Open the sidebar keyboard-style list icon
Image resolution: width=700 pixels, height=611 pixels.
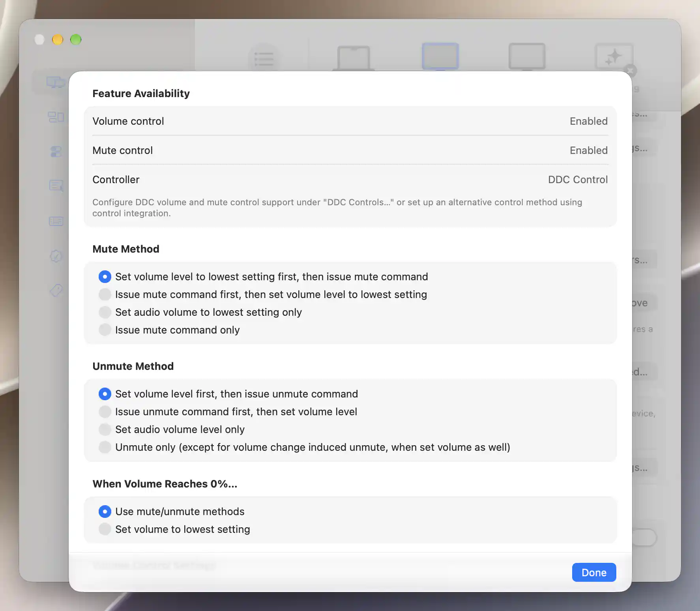click(56, 221)
